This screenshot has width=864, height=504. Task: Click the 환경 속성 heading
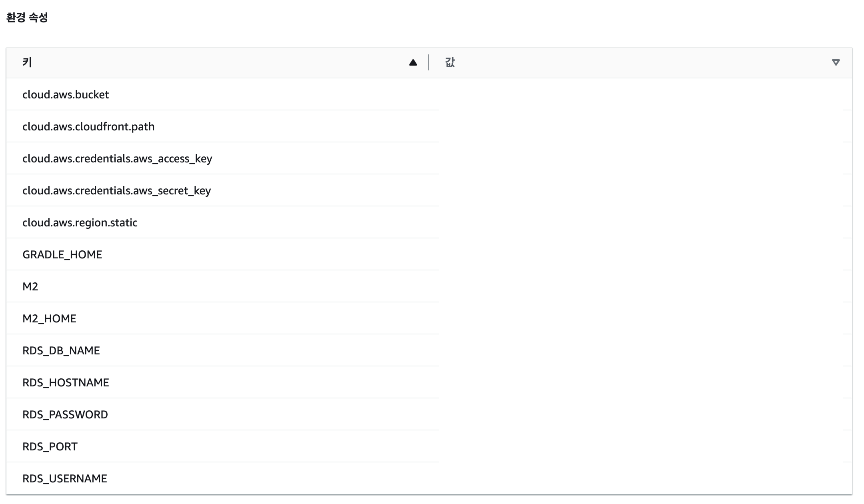27,18
